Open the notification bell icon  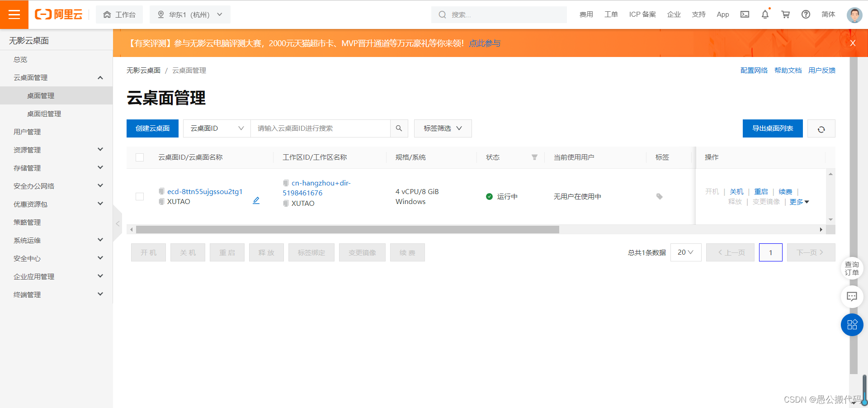click(764, 14)
